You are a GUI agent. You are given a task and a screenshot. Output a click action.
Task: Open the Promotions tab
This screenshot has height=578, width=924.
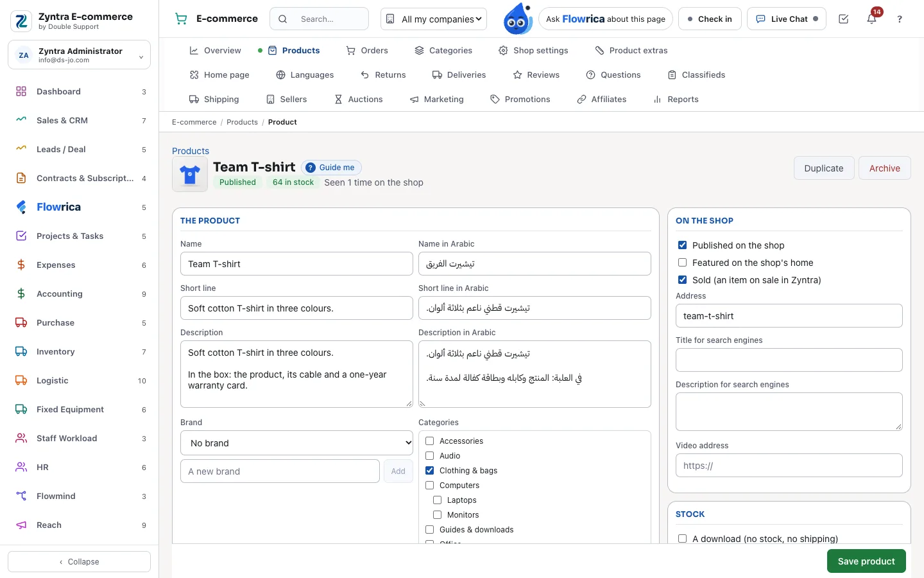(520, 100)
